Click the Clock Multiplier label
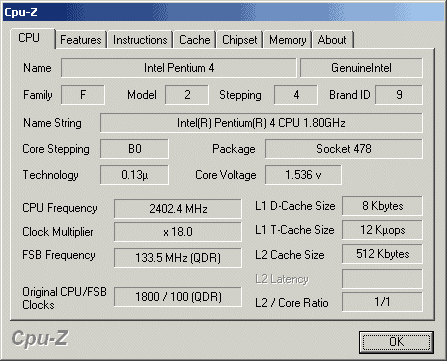 (x=58, y=232)
